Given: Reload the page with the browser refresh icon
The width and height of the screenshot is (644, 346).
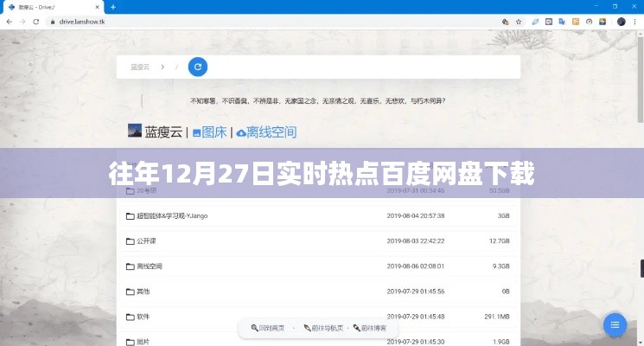Looking at the screenshot, I should pos(36,22).
